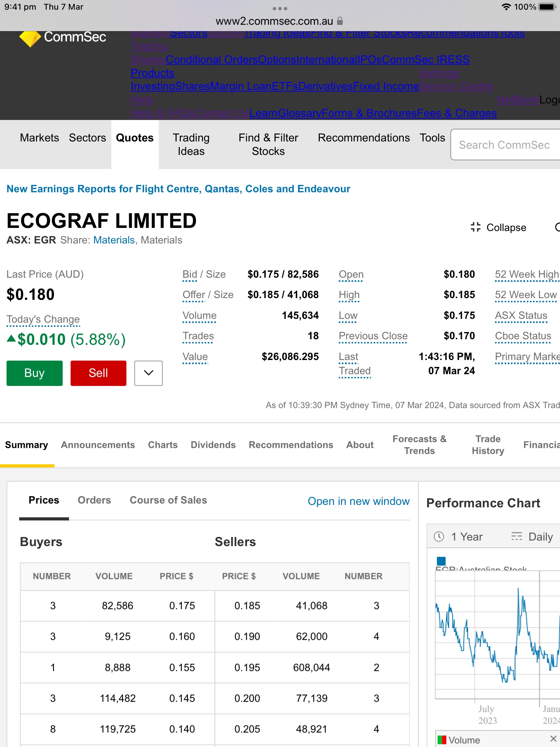The height and width of the screenshot is (747, 560).
Task: Open the Forecasts & Trends tab
Action: click(x=420, y=445)
